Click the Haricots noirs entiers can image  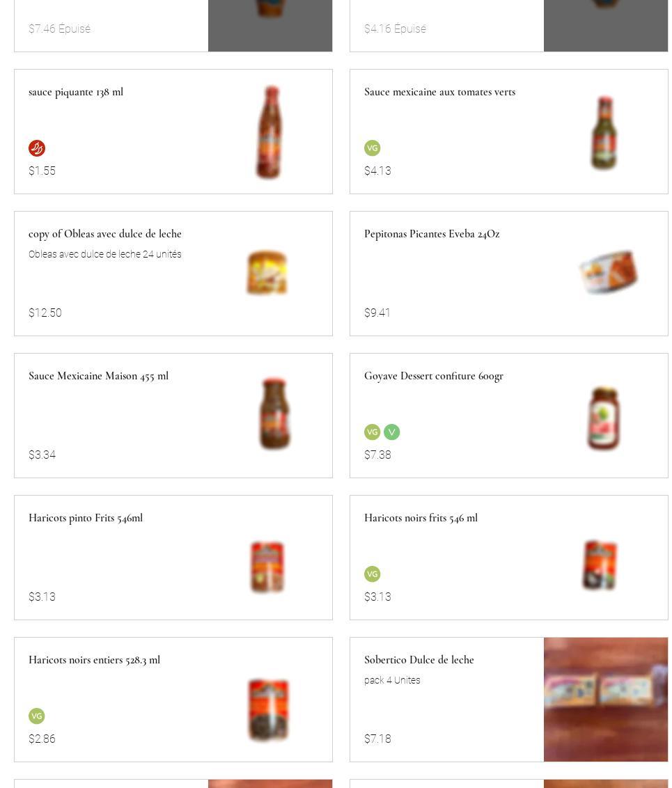tap(268, 709)
